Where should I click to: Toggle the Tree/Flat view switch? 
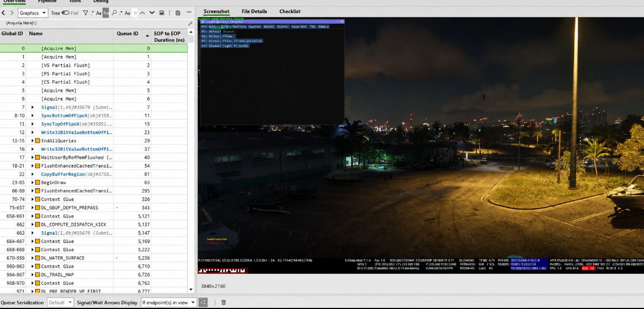click(x=66, y=13)
